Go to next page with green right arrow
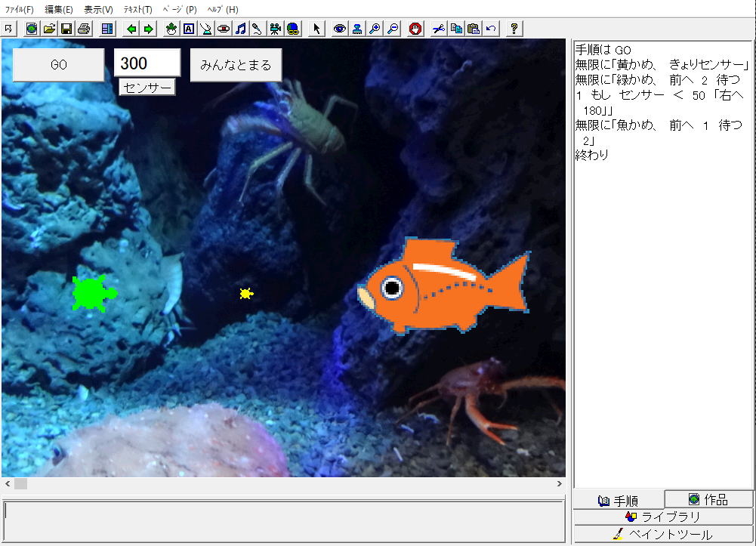756x546 pixels. 148,29
